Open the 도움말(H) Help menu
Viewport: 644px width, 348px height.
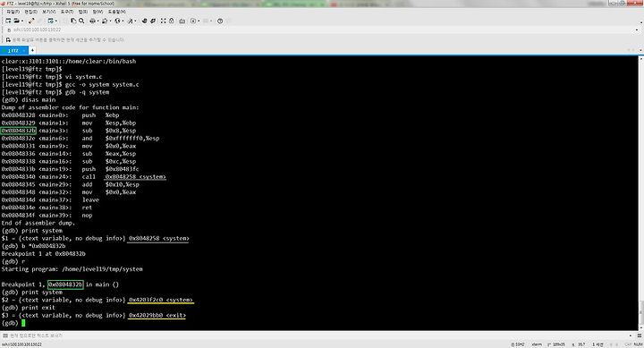click(x=117, y=12)
